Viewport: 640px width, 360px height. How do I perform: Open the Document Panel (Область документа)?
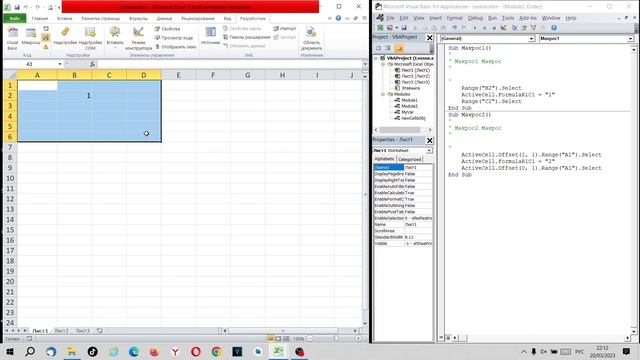coord(311,38)
